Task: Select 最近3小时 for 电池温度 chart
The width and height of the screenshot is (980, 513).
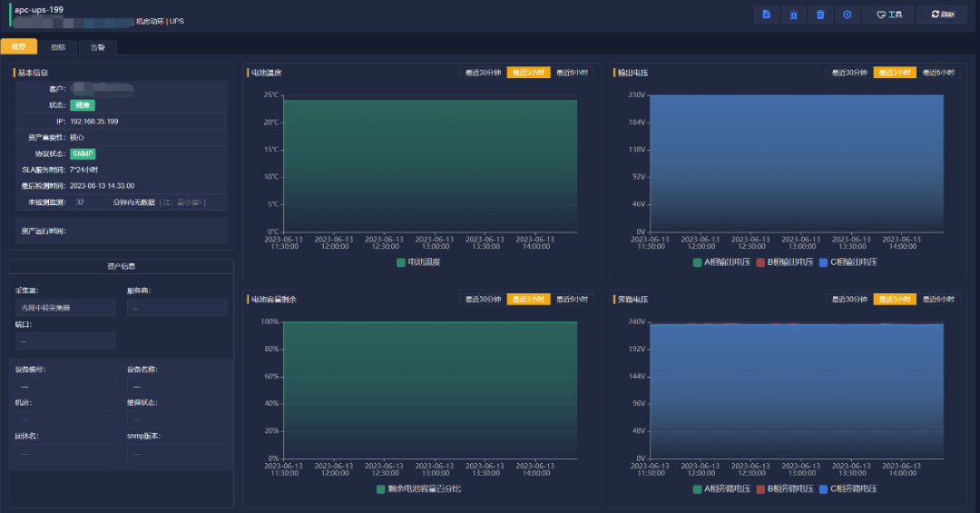Action: tap(528, 73)
